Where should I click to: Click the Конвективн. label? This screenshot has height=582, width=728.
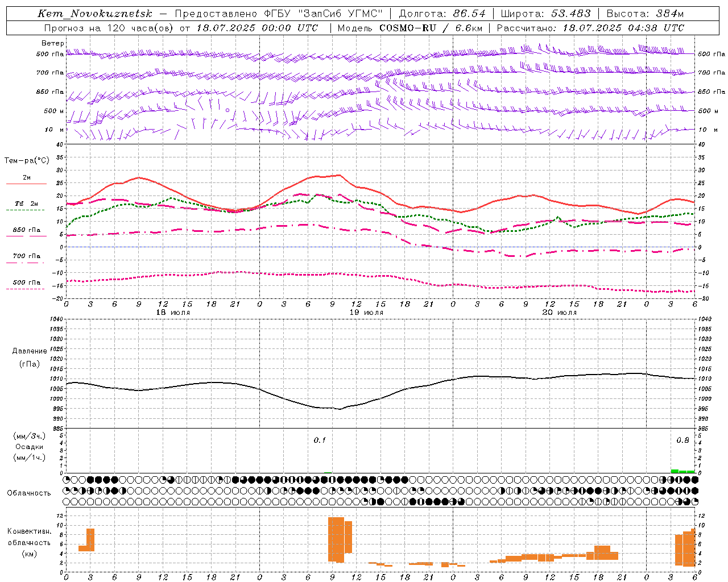[x=29, y=531]
